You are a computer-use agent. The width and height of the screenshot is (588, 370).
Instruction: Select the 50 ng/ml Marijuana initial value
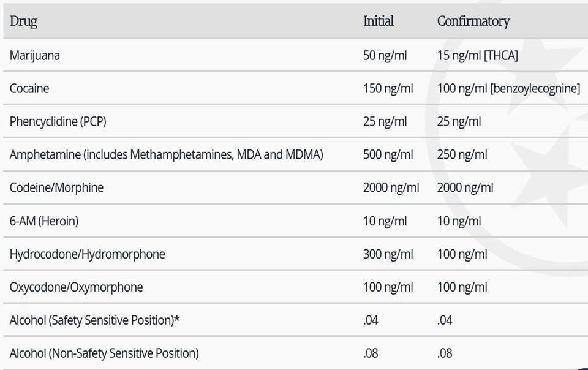tap(385, 56)
